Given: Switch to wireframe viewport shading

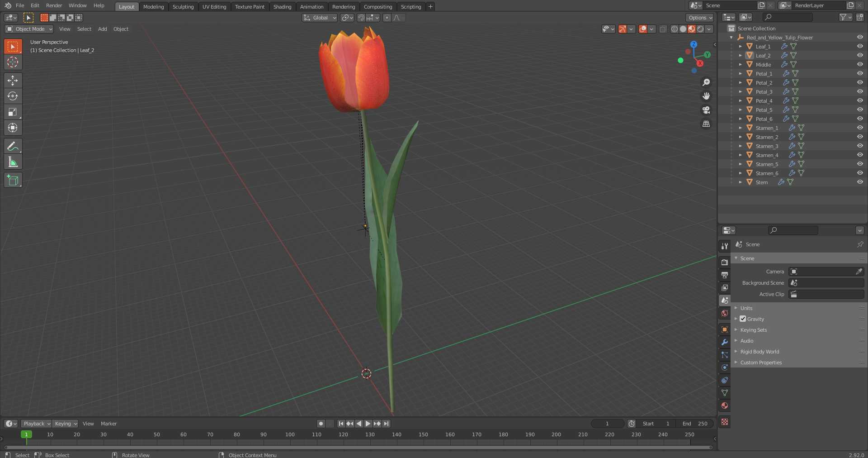Looking at the screenshot, I should pos(674,29).
